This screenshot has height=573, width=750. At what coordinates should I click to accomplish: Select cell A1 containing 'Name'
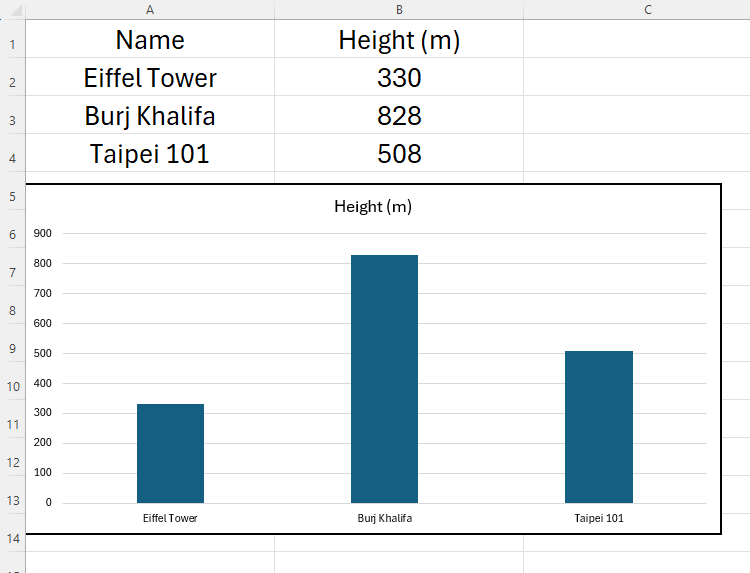click(150, 39)
